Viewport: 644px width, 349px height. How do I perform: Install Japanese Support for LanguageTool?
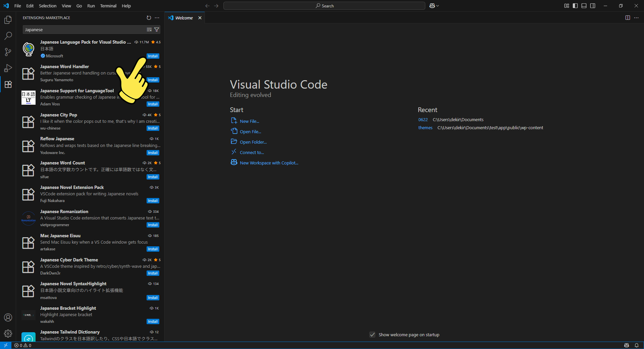[x=153, y=104]
